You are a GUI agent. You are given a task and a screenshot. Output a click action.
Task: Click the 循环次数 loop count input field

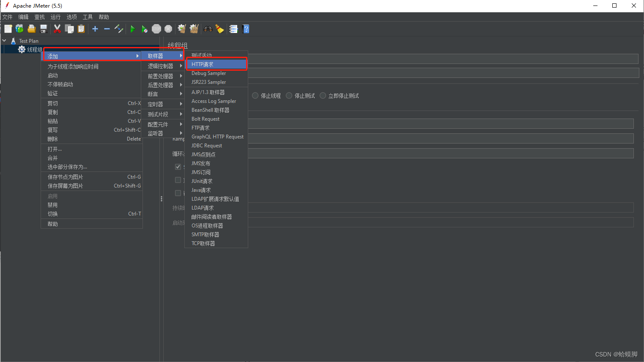[441, 153]
